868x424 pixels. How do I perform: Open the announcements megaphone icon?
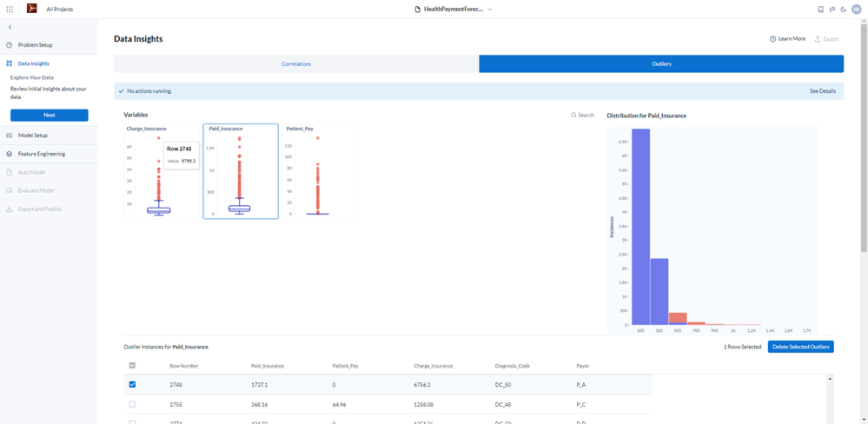(832, 10)
